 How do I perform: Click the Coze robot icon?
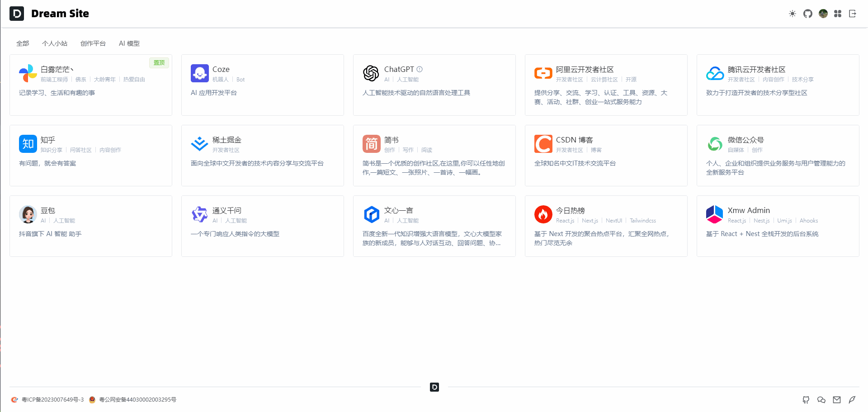[200, 73]
